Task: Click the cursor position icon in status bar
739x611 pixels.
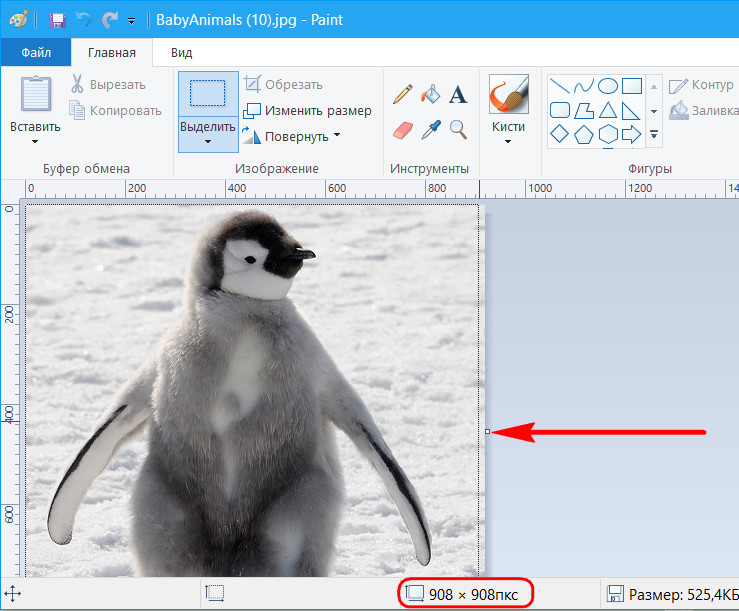Action: click(x=13, y=594)
